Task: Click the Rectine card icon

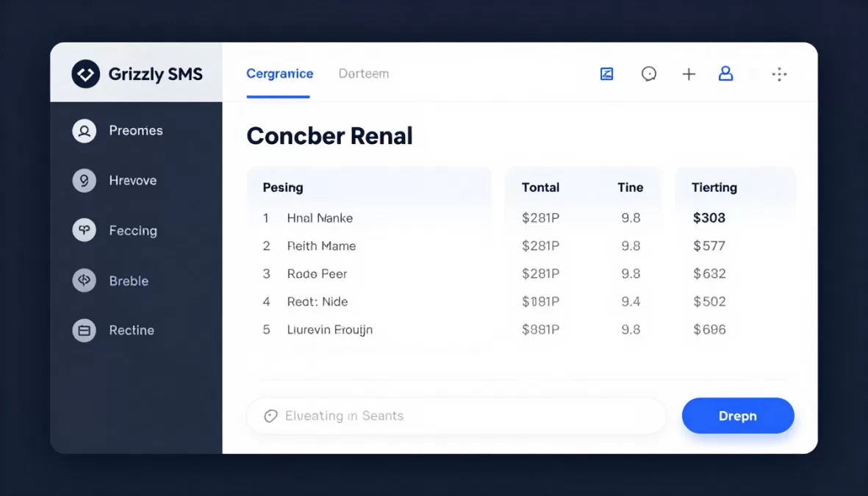Action: tap(84, 331)
